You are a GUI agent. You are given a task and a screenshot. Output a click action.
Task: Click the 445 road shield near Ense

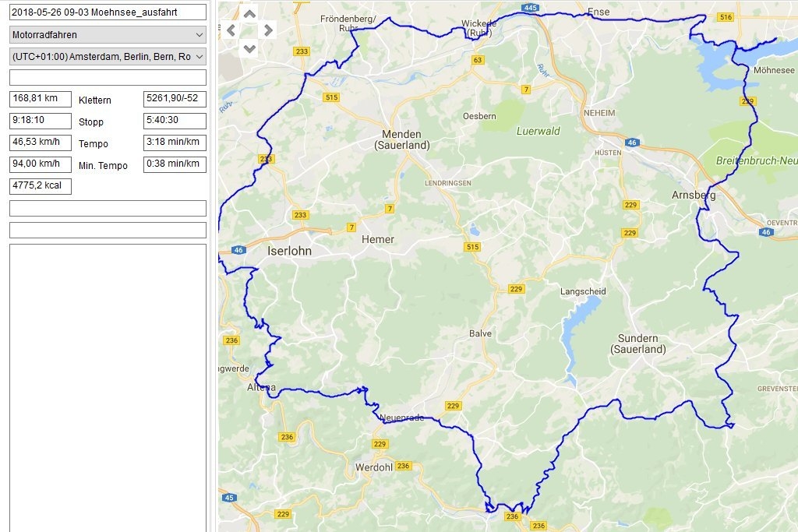[x=530, y=8]
